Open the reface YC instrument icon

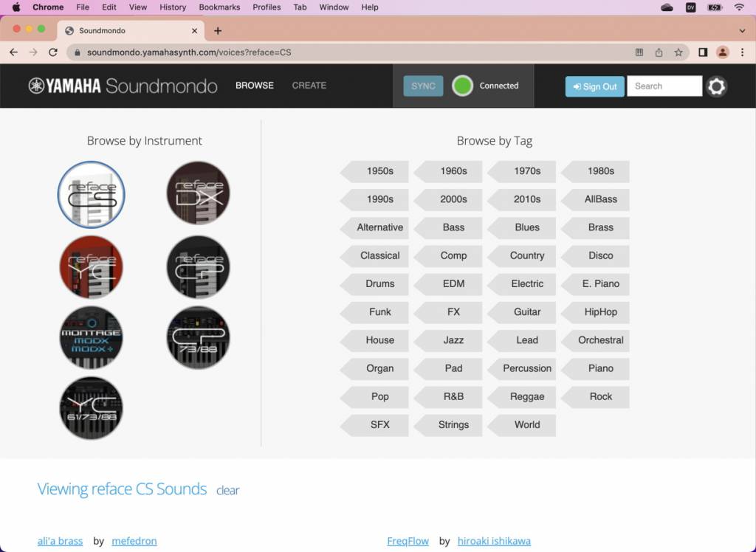pos(91,266)
